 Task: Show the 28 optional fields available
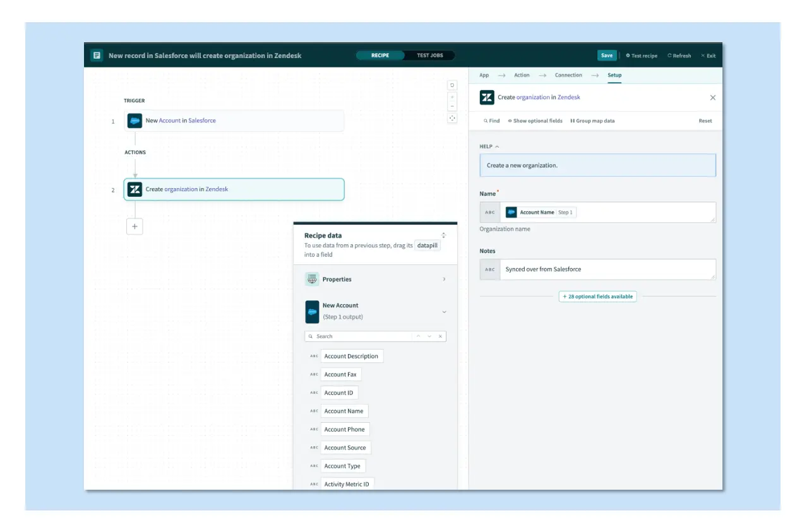point(597,296)
